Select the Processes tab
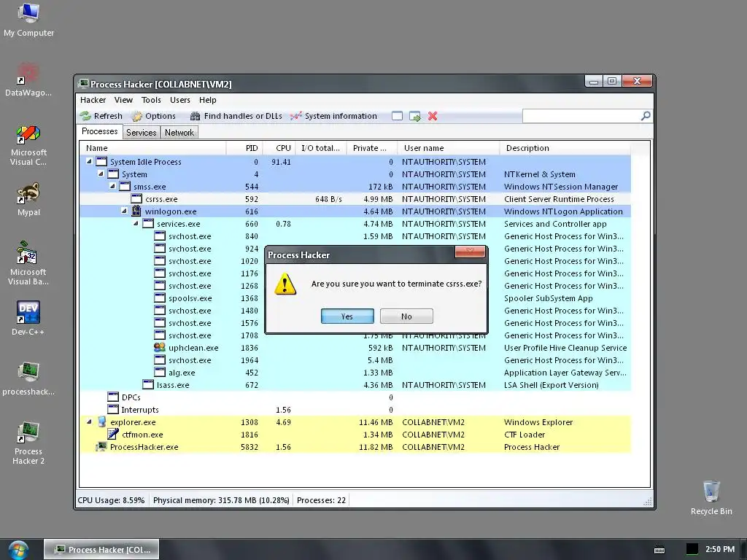The image size is (747, 560). pyautogui.click(x=99, y=131)
